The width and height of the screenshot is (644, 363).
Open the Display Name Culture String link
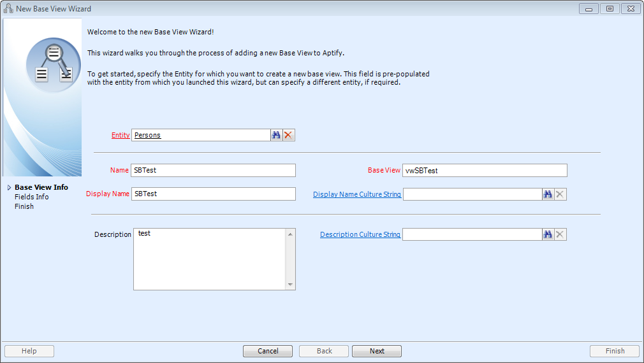click(357, 194)
